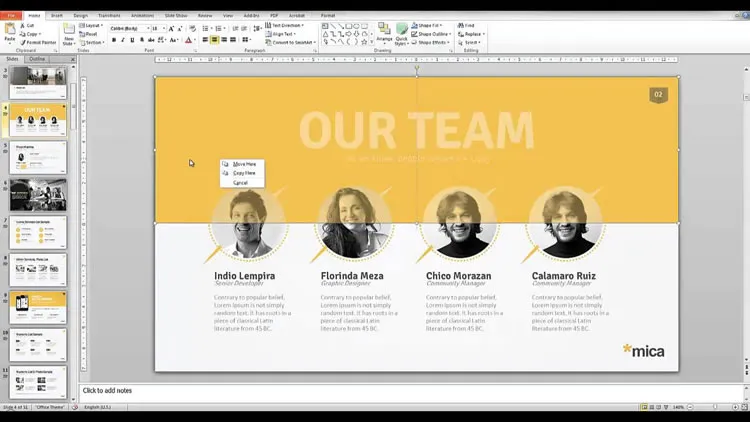Select the slide 5 thumbnail
750x422 pixels.
coord(38,157)
